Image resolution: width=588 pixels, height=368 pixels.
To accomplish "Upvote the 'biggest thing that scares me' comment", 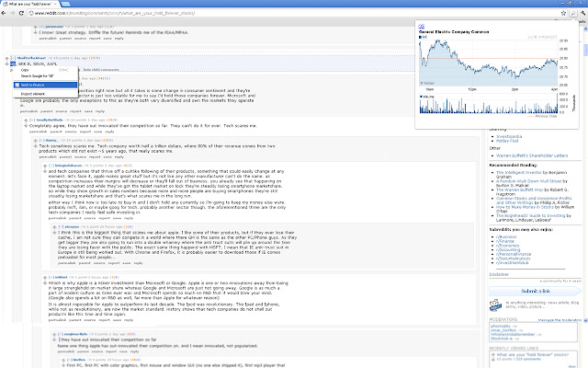I will [x=55, y=227].
